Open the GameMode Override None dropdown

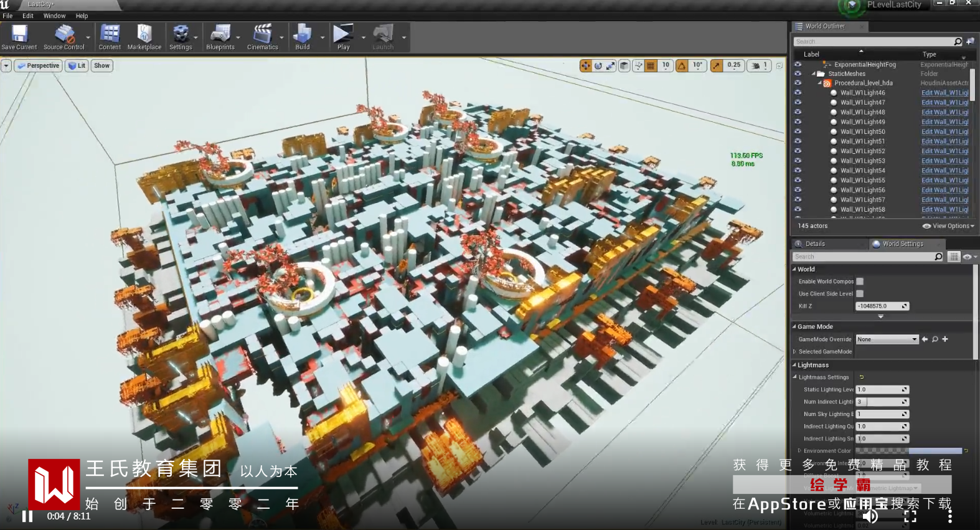[887, 339]
